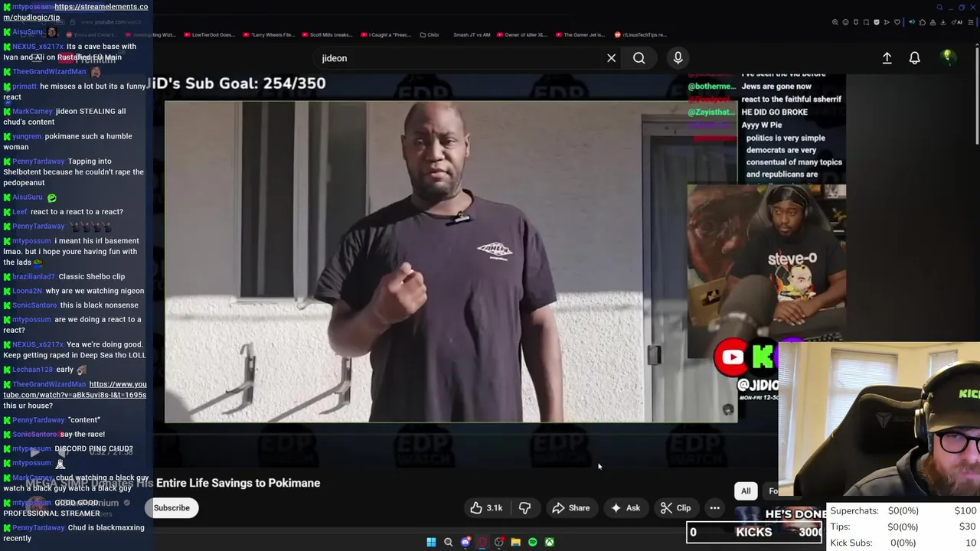This screenshot has height=551, width=980.
Task: Select the 'All' filter chip
Action: [746, 491]
